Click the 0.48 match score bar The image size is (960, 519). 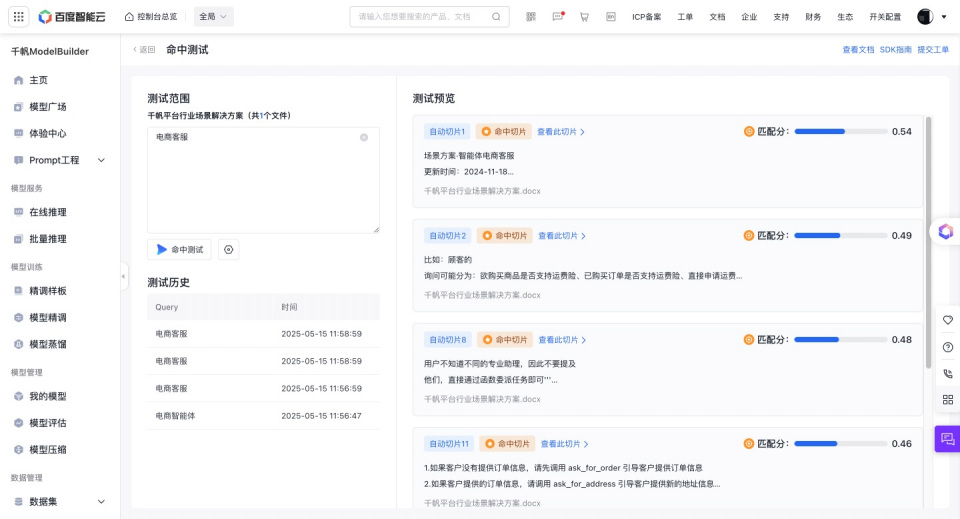pyautogui.click(x=841, y=340)
